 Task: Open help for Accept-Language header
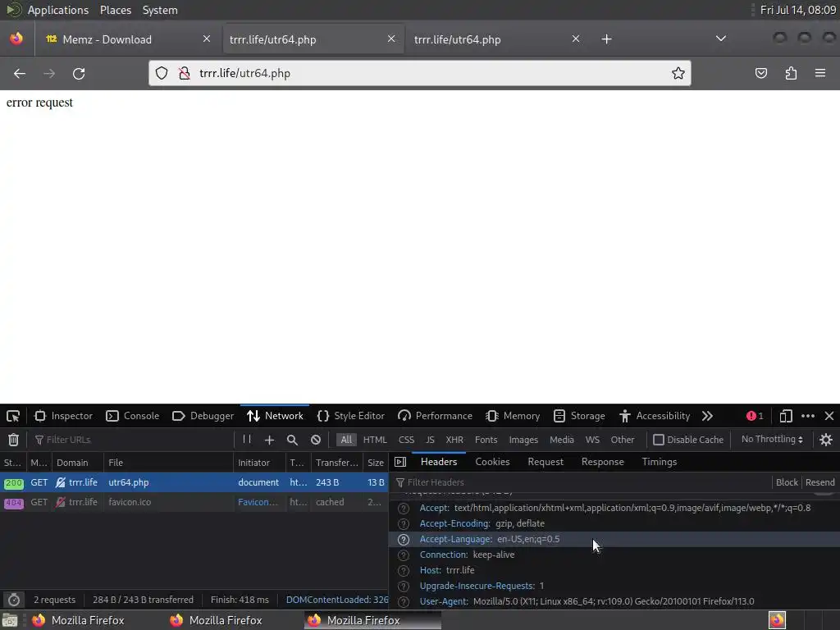pyautogui.click(x=404, y=540)
